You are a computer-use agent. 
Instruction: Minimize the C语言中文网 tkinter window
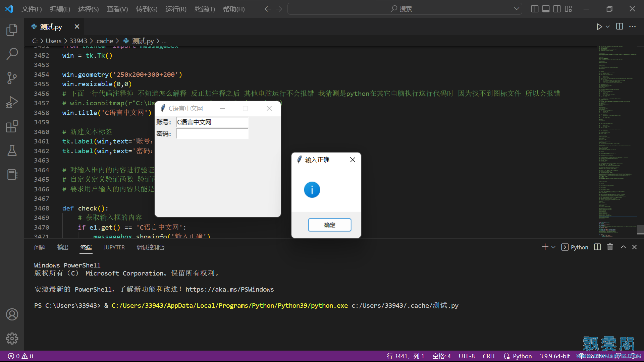point(222,108)
